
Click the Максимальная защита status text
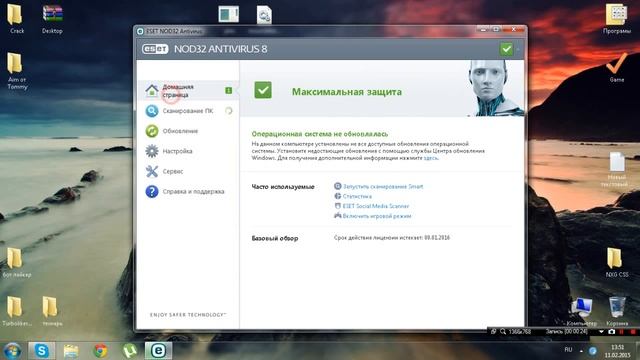pos(347,92)
